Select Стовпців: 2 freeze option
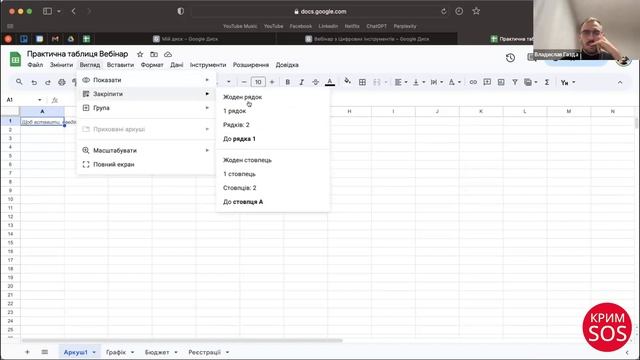This screenshot has height=360, width=640. (x=273, y=188)
